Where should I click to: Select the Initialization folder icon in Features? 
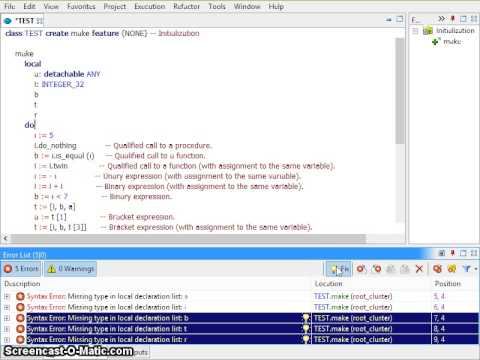[x=428, y=31]
